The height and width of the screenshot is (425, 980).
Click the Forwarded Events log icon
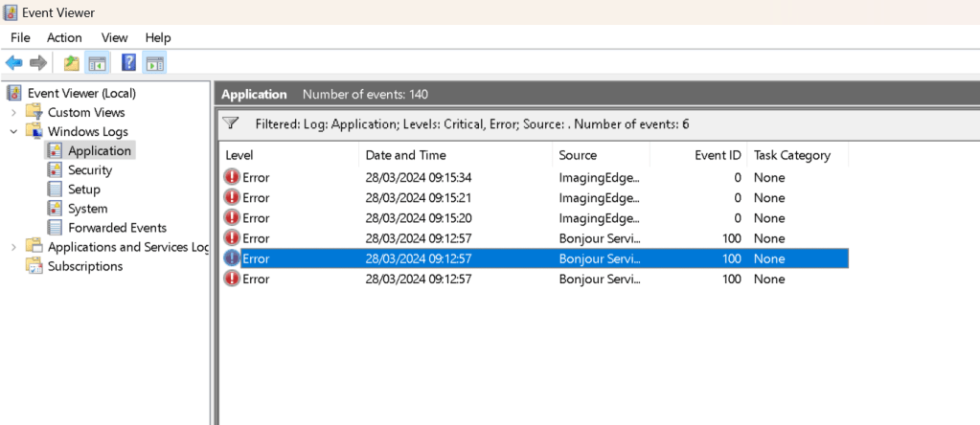tap(55, 228)
